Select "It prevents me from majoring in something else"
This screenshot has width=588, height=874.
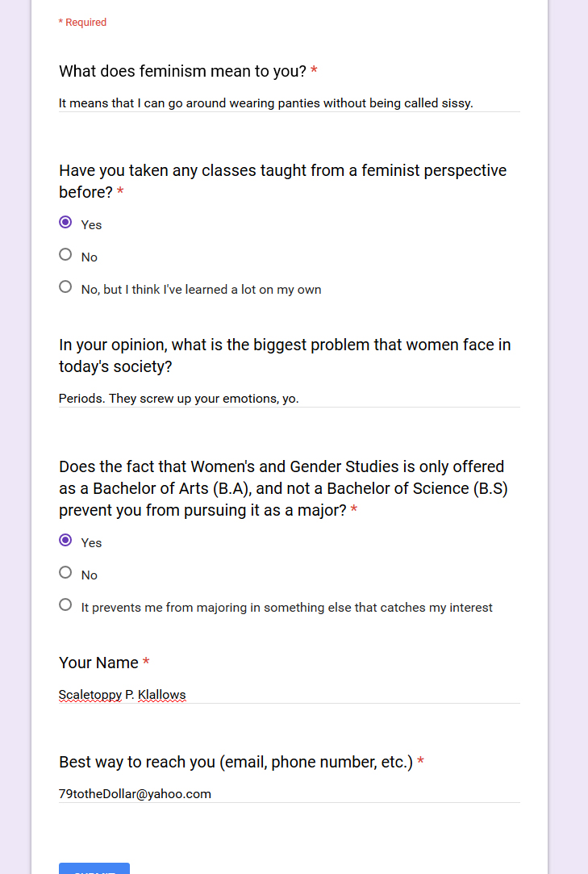tap(65, 604)
